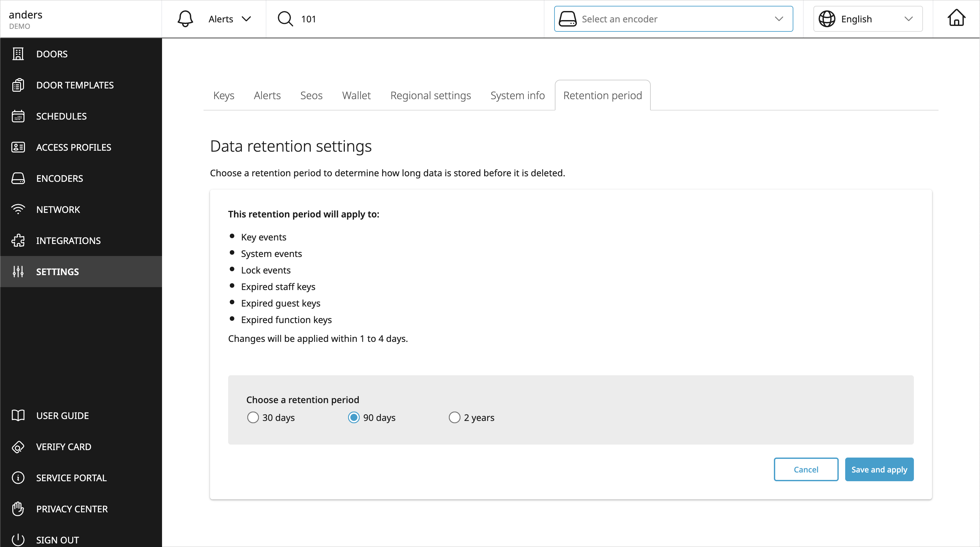Open Doors via building icon
Screen dimensions: 980x547
(x=18, y=54)
